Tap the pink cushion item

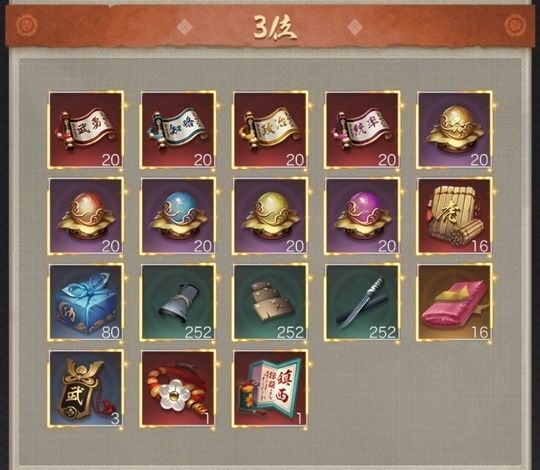click(x=455, y=302)
